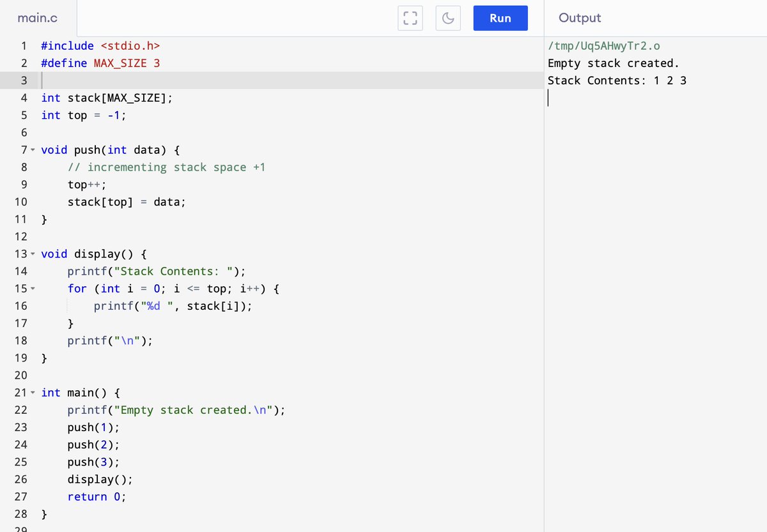Select the main.c file tab
767x532 pixels.
(x=37, y=18)
